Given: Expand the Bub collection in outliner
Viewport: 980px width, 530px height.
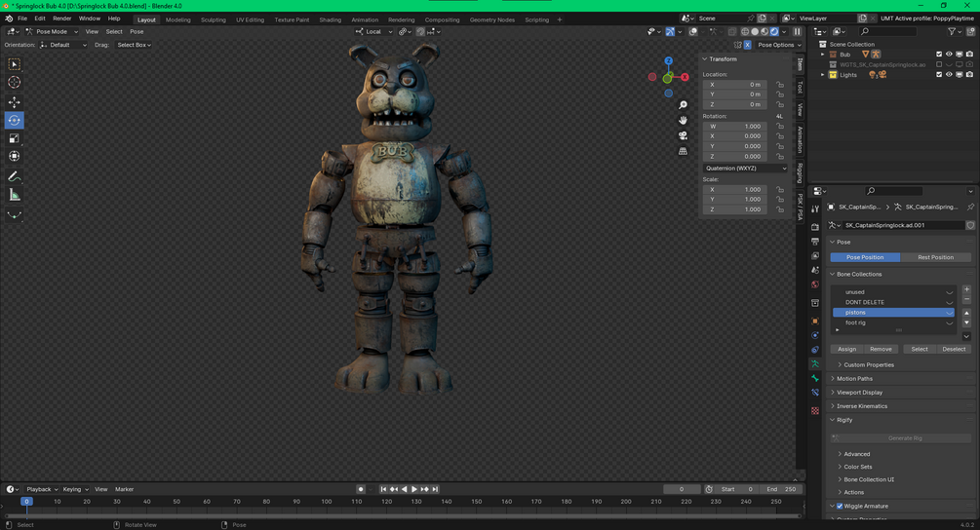Looking at the screenshot, I should (822, 55).
